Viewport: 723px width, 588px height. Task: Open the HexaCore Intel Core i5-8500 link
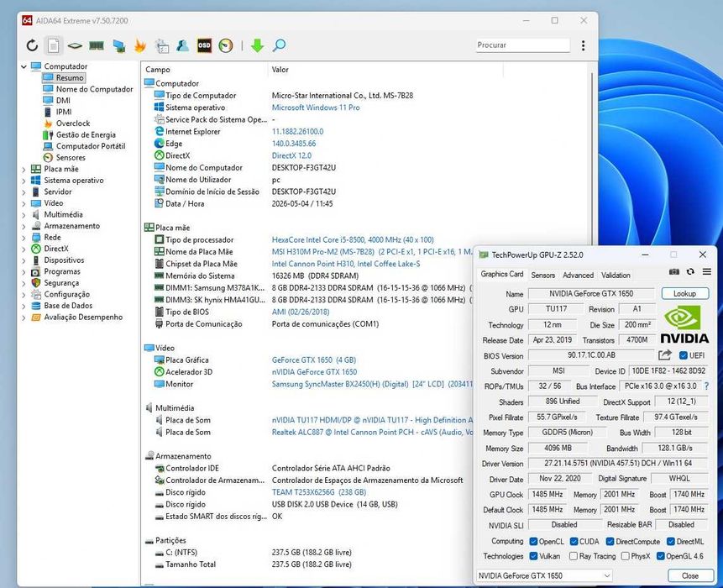(x=353, y=239)
